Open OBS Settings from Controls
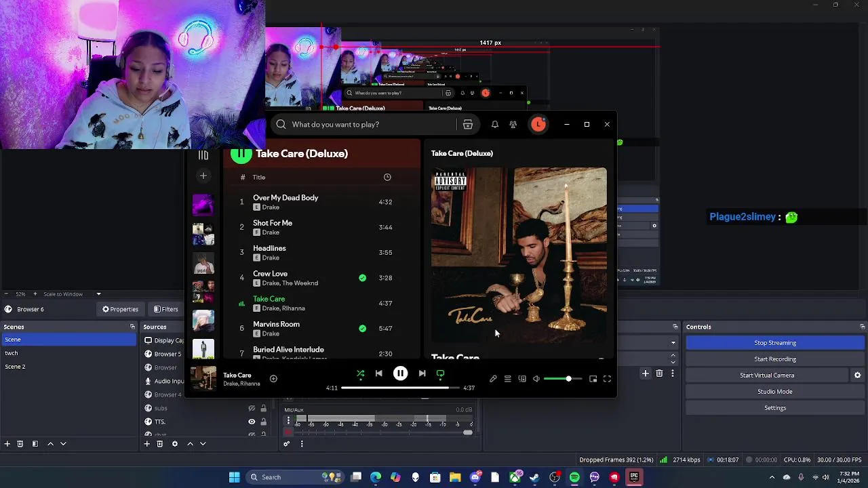Screen dimensions: 868x488 tap(775, 408)
